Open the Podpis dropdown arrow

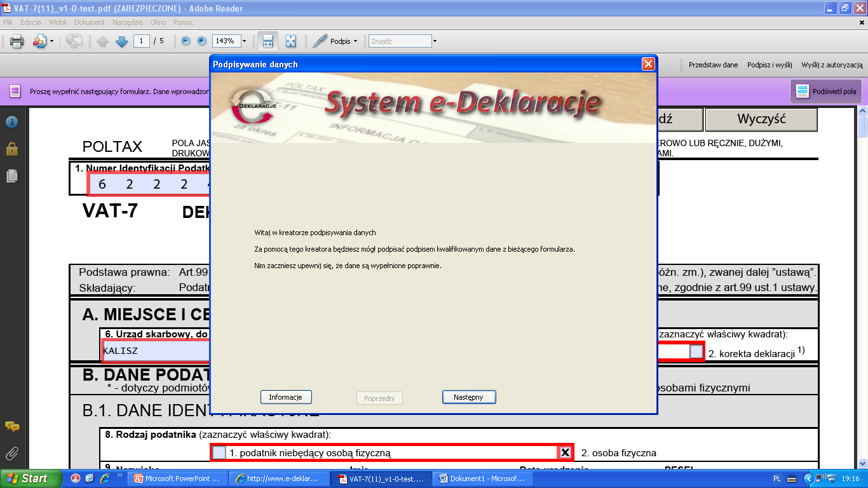355,41
